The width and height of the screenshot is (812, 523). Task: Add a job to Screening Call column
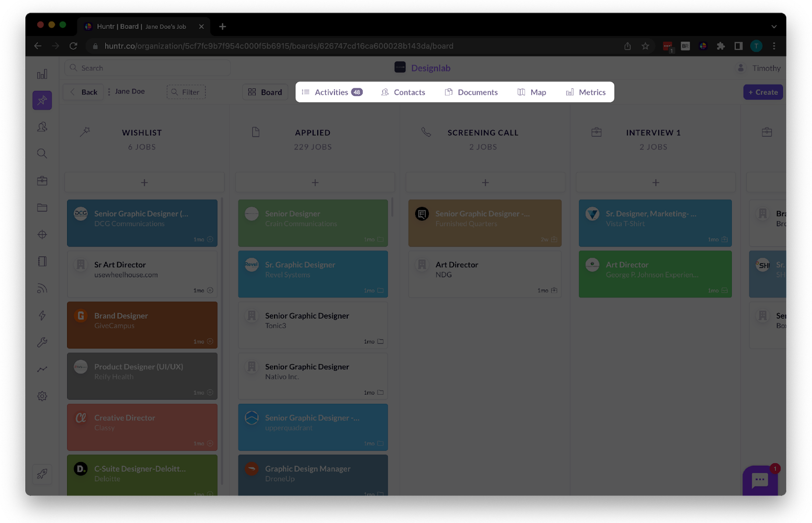click(x=485, y=182)
